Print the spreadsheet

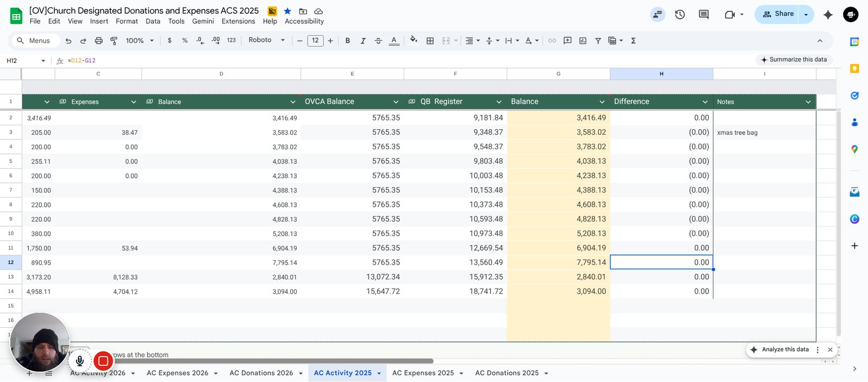[99, 41]
